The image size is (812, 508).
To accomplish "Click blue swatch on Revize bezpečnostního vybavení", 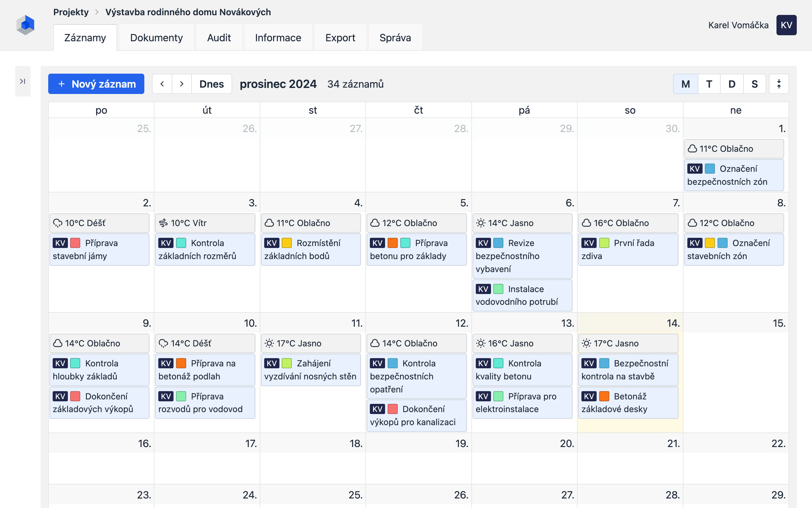I will point(498,243).
